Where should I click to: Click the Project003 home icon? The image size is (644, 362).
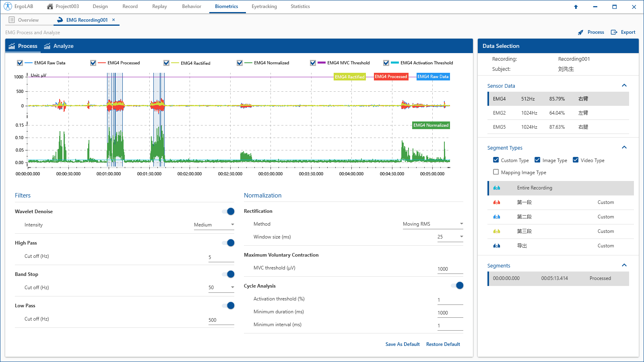coord(50,6)
